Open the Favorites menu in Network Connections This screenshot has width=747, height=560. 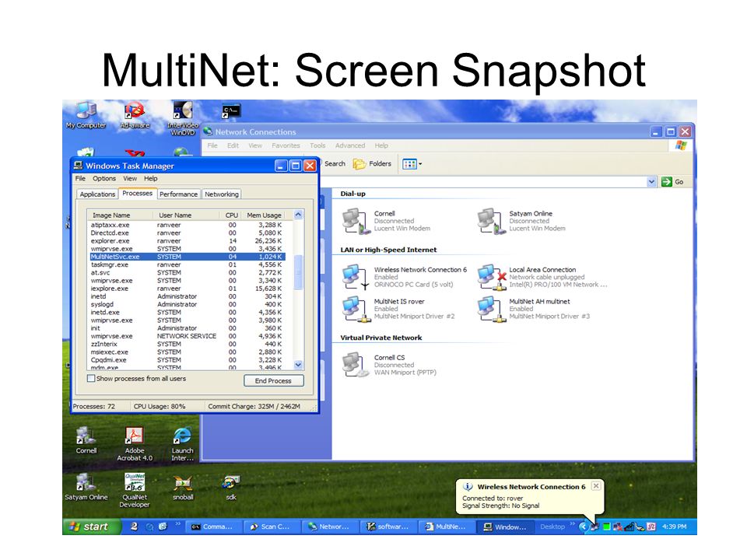click(x=286, y=145)
